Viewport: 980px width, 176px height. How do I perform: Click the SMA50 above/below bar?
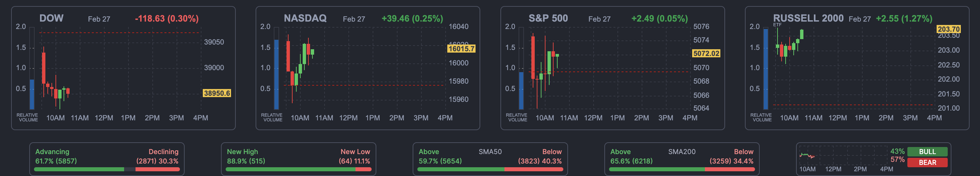tap(490, 169)
